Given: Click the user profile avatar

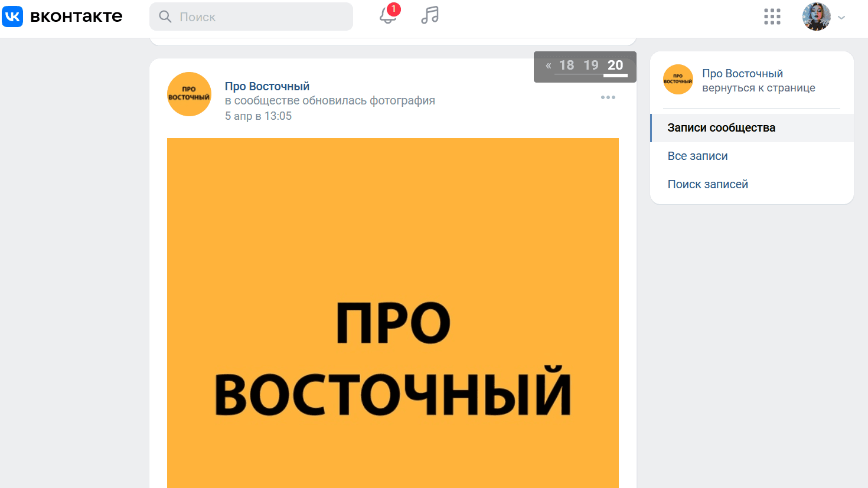Looking at the screenshot, I should coord(816,17).
